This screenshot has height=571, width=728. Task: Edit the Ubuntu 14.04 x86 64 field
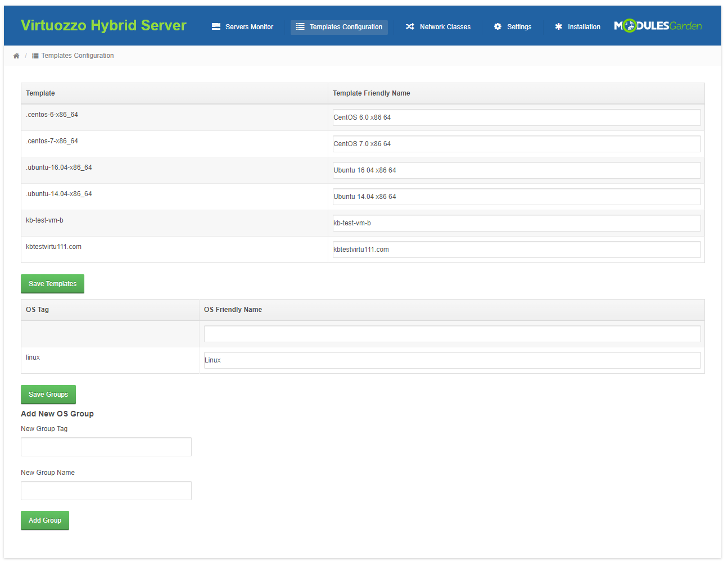pos(517,197)
